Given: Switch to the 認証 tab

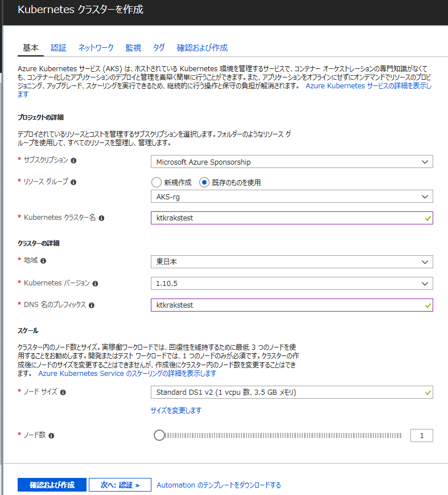Looking at the screenshot, I should click(59, 48).
